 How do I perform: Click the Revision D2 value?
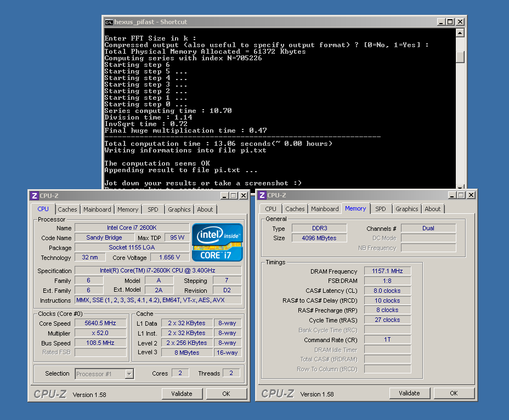tap(227, 290)
